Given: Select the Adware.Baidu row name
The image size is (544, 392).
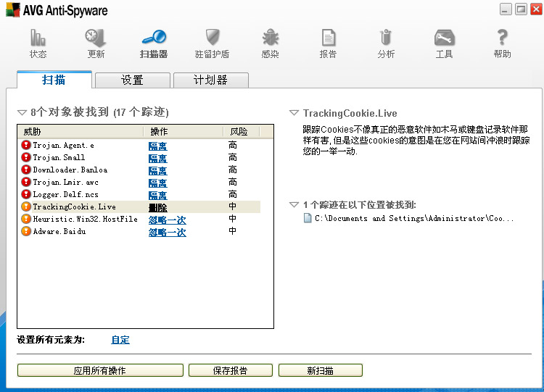Looking at the screenshot, I should 59,231.
